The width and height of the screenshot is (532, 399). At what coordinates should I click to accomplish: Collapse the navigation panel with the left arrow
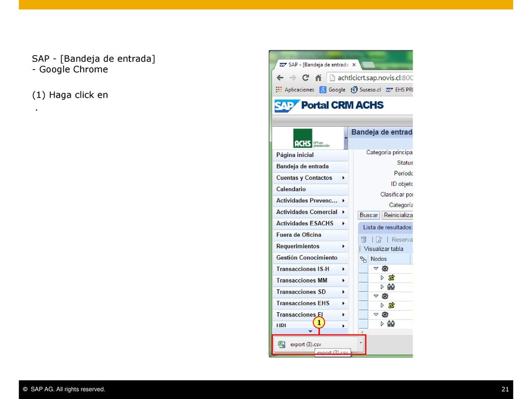pyautogui.click(x=345, y=138)
